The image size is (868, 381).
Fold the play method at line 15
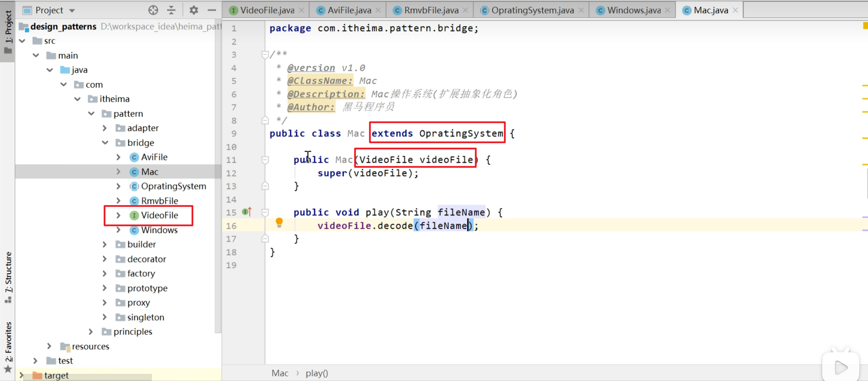265,212
